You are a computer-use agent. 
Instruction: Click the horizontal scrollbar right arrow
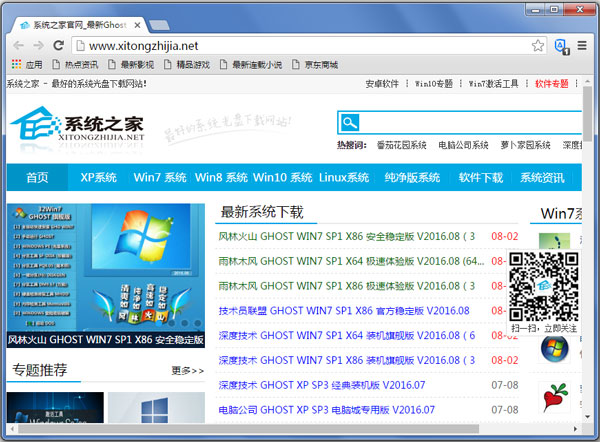575,429
